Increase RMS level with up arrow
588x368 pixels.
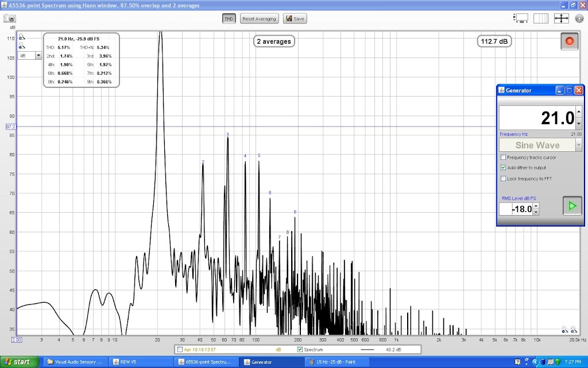tap(536, 206)
